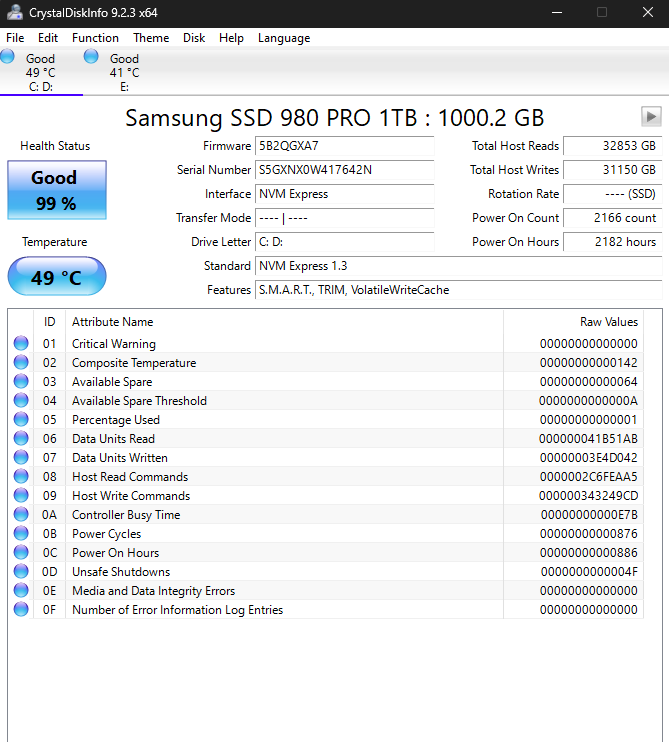Click the Features field

pyautogui.click(x=458, y=290)
